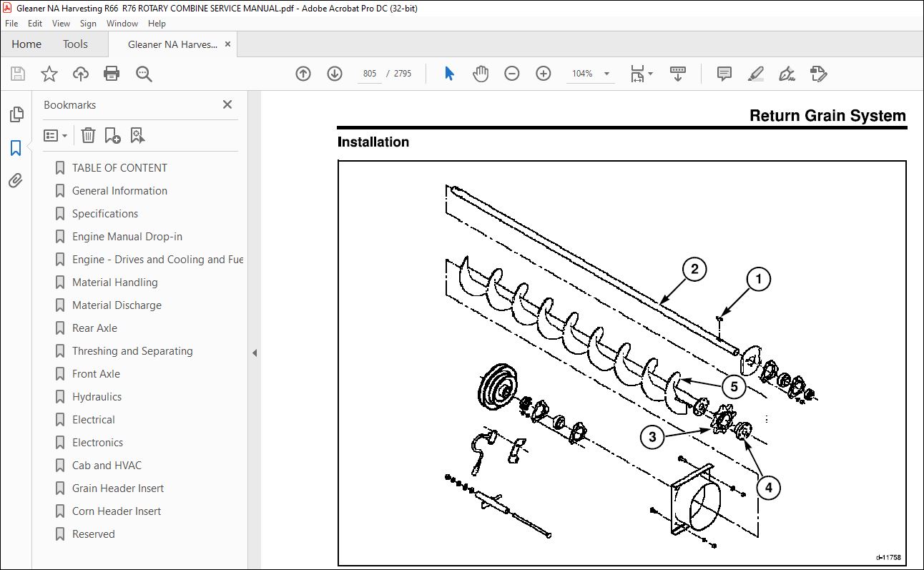Viewport: 924px width, 570px height.
Task: Open the Find text search tool
Action: 144,74
